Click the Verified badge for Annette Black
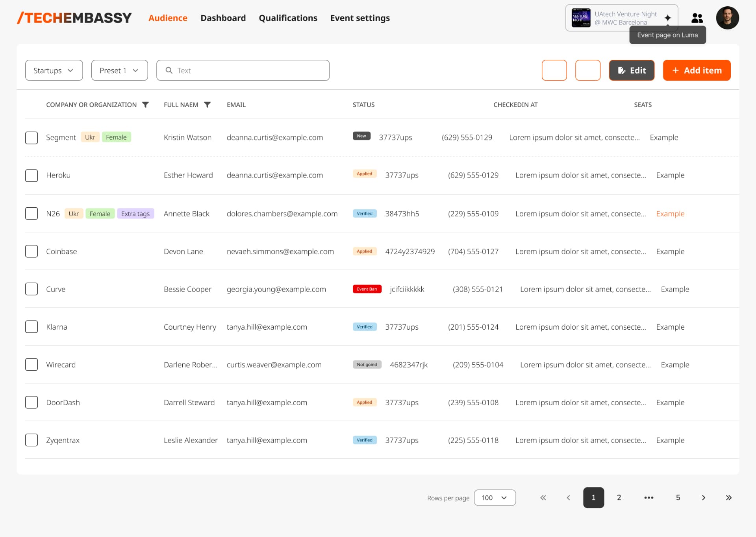756x537 pixels. pos(365,214)
